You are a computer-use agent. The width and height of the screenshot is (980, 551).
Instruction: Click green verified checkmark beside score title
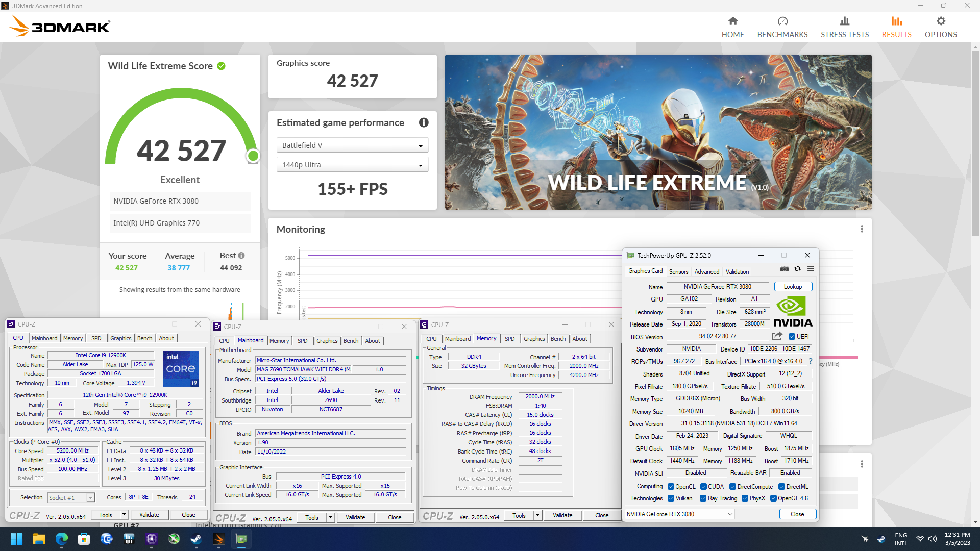click(221, 66)
